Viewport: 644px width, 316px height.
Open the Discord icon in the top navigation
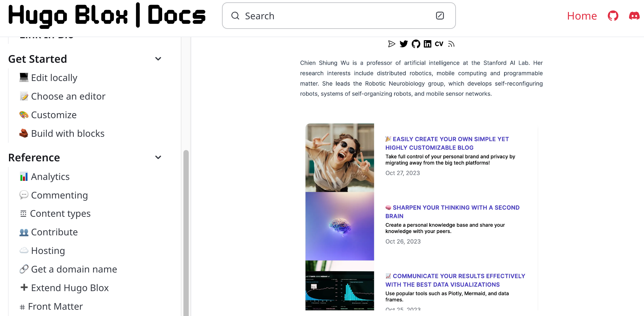[634, 16]
